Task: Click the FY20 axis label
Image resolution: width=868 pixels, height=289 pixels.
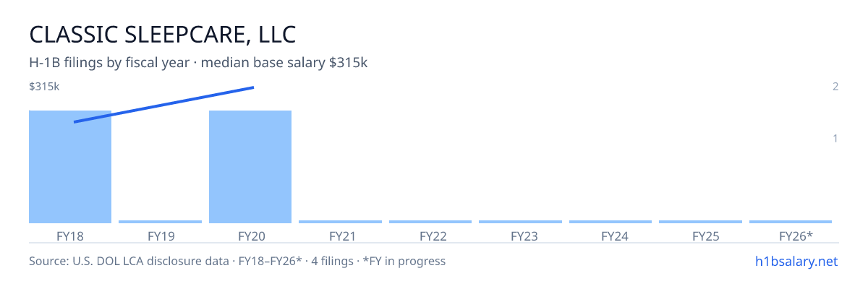Action: (x=250, y=236)
